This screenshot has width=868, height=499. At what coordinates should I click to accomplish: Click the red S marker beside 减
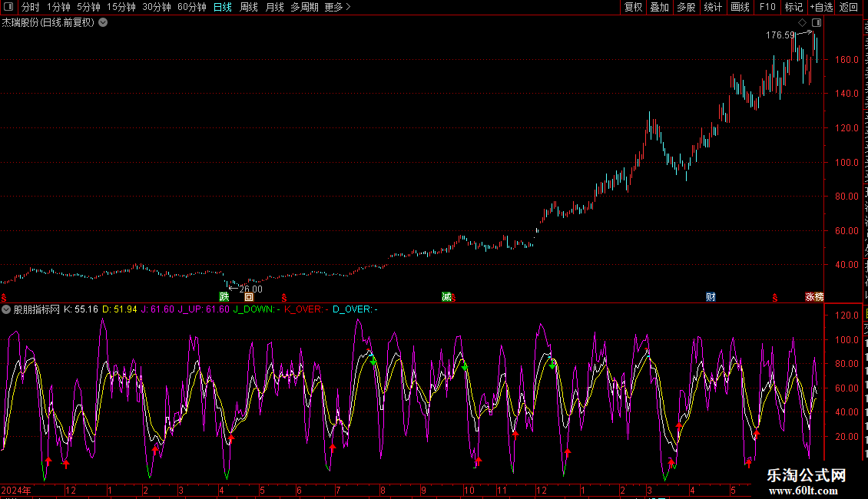[453, 298]
